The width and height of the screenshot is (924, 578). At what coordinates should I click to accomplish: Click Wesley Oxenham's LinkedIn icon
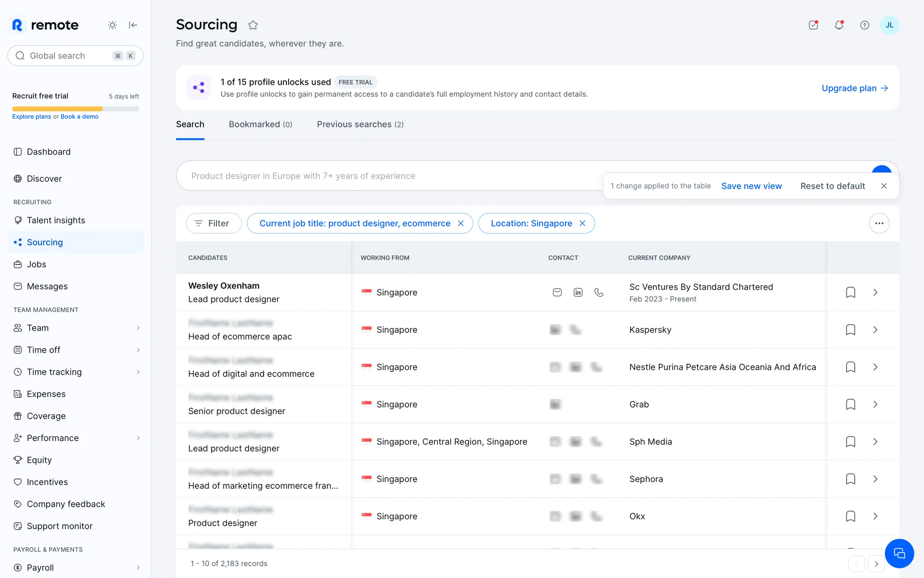click(x=578, y=292)
